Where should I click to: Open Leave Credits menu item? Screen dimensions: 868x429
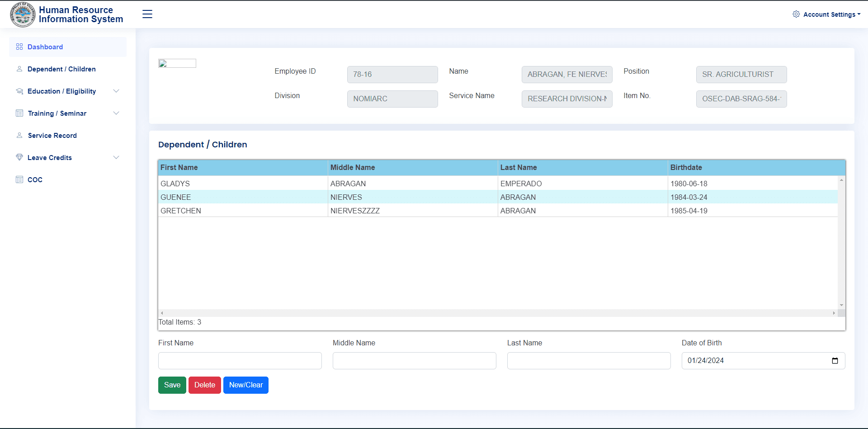coord(68,158)
